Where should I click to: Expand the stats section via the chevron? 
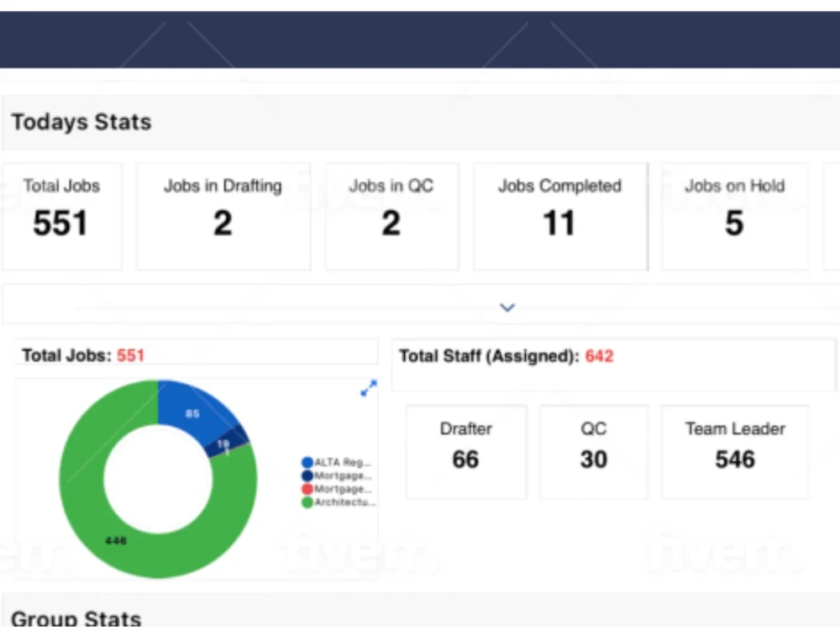pos(507,307)
